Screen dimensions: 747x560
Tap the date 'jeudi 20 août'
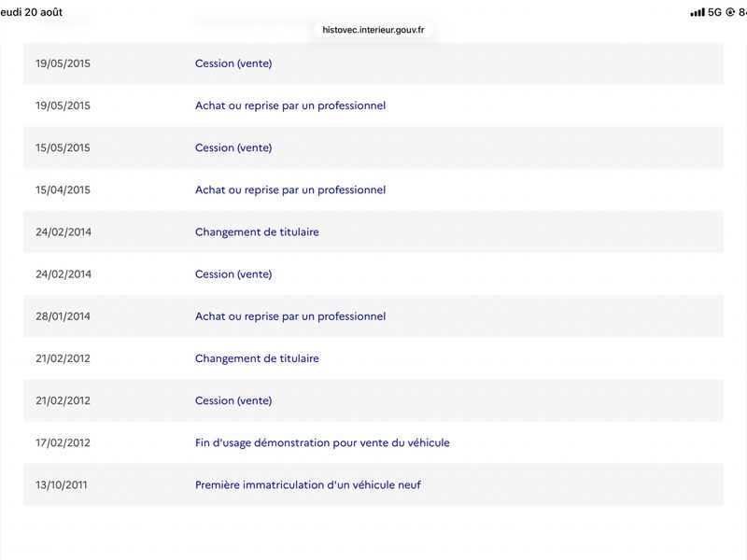point(31,12)
